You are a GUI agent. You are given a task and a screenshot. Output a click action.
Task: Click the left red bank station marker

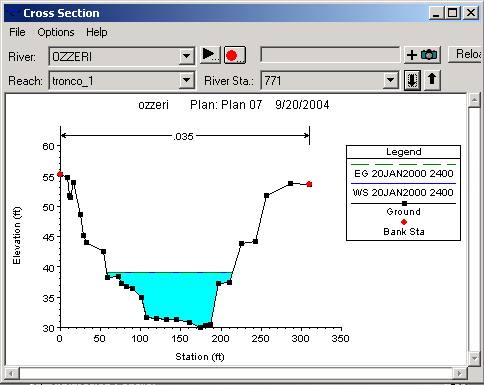(60, 174)
